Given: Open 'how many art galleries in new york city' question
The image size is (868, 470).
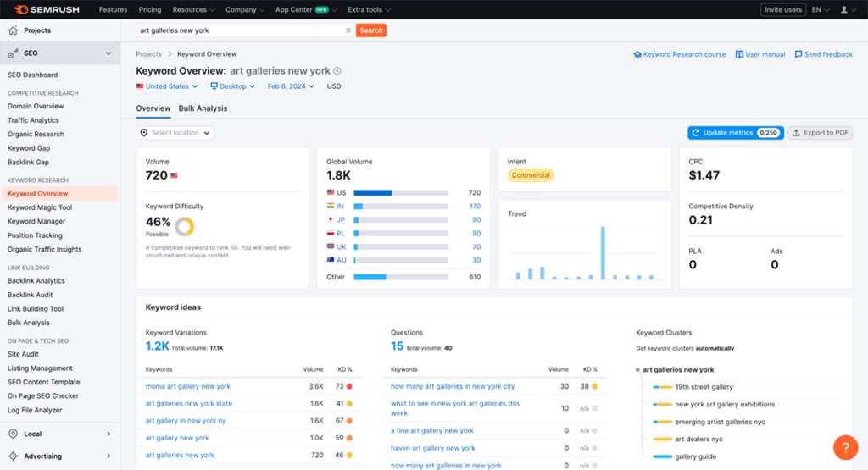Looking at the screenshot, I should [x=453, y=386].
